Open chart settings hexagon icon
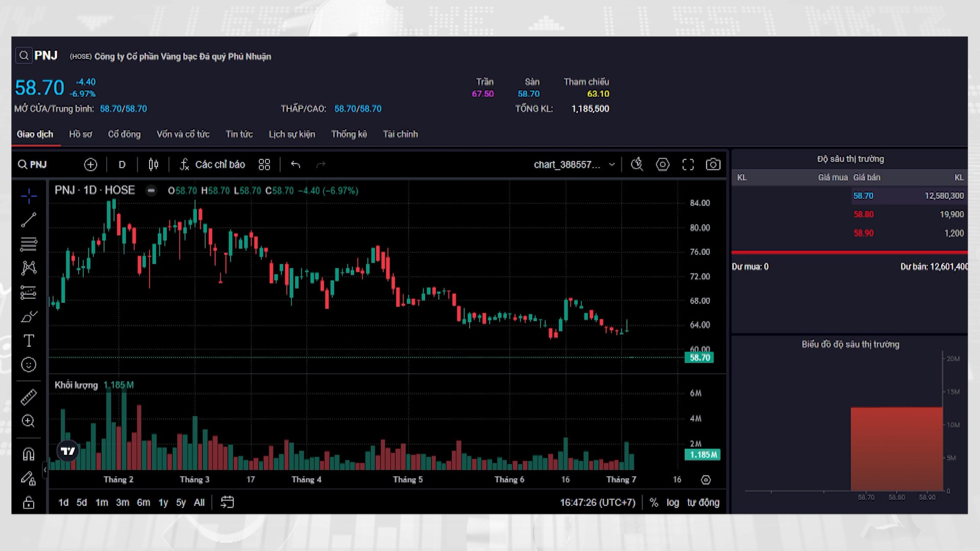980x551 pixels. point(663,164)
